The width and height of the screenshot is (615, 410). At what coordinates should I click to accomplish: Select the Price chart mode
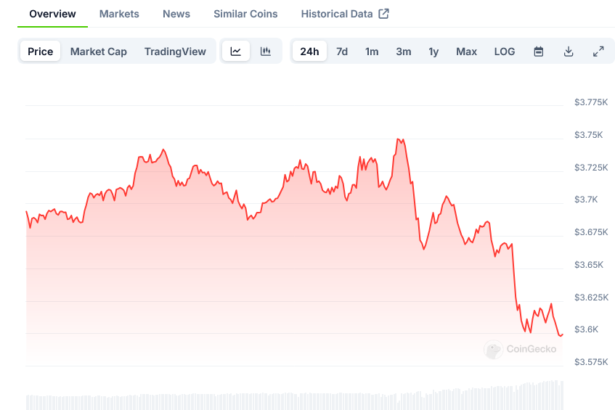41,52
